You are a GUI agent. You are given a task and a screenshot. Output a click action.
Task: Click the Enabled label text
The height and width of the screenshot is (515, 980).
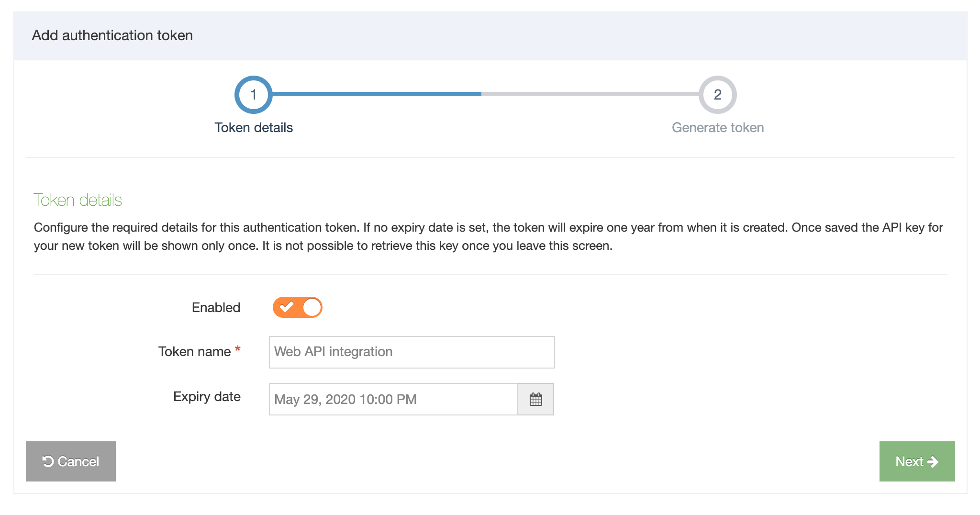point(216,307)
